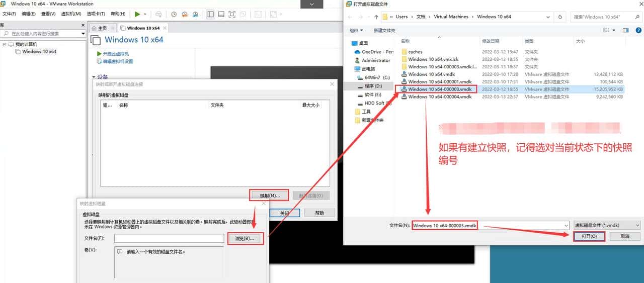Viewport: 644px width, 283px height.
Task: Collapse the 我的计算机 tree node
Action: coord(4,45)
